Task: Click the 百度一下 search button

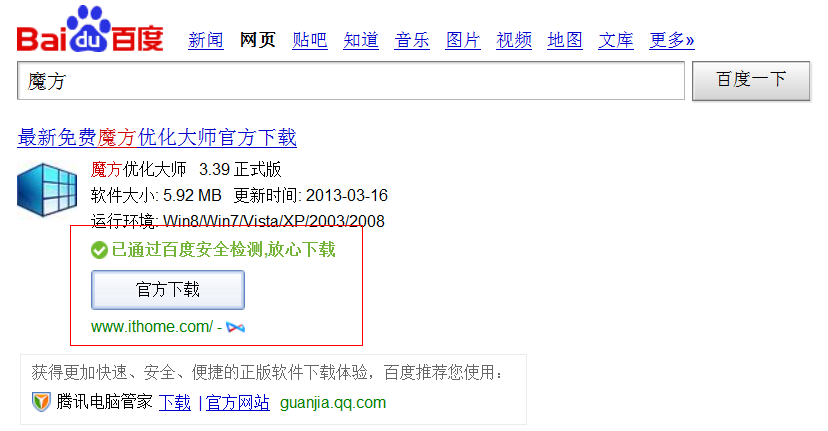Action: pos(751,80)
